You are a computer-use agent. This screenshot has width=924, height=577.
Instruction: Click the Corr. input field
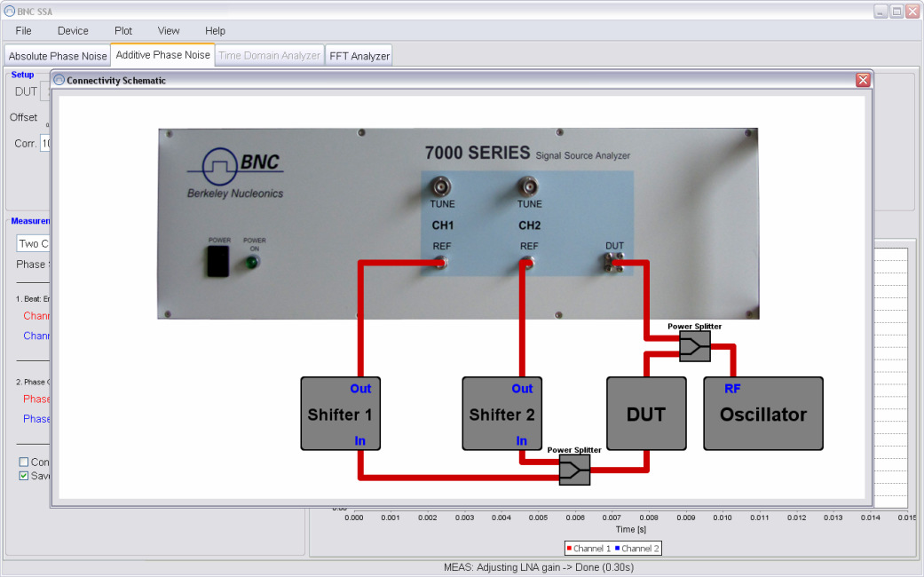45,143
